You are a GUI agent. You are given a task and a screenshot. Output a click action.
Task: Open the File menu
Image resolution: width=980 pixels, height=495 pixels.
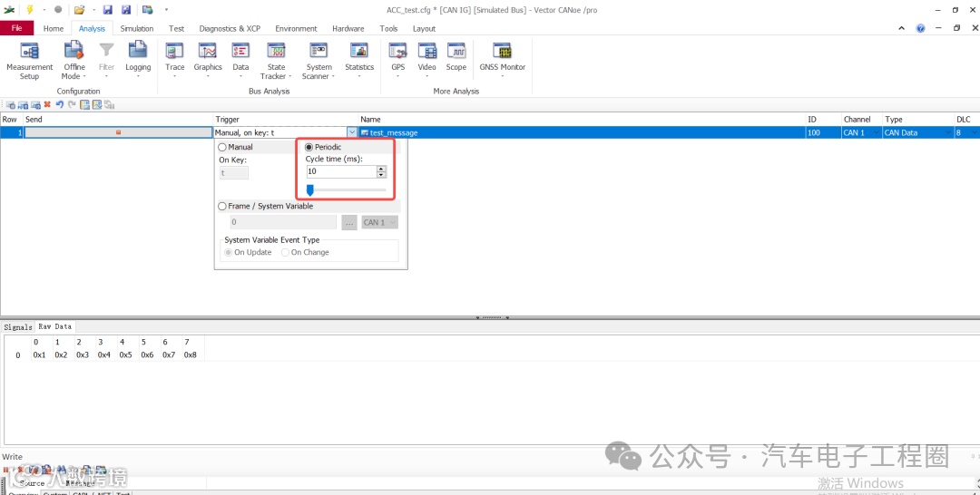17,28
